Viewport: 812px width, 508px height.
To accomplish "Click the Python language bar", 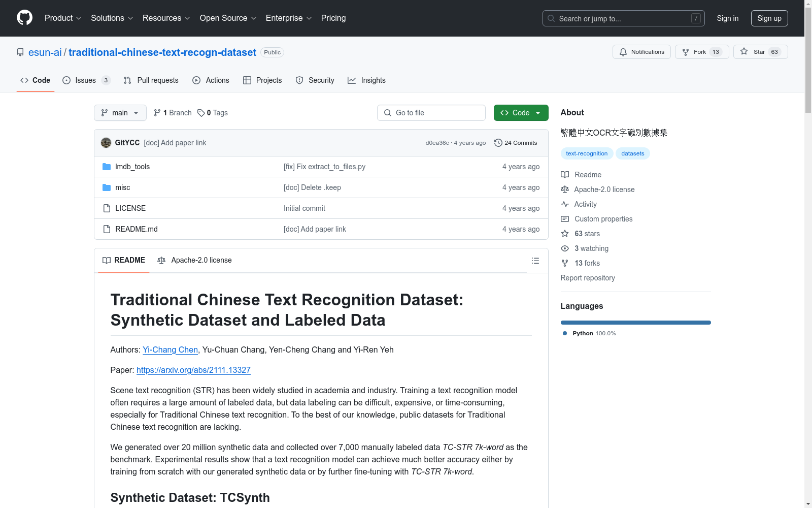I will click(635, 323).
